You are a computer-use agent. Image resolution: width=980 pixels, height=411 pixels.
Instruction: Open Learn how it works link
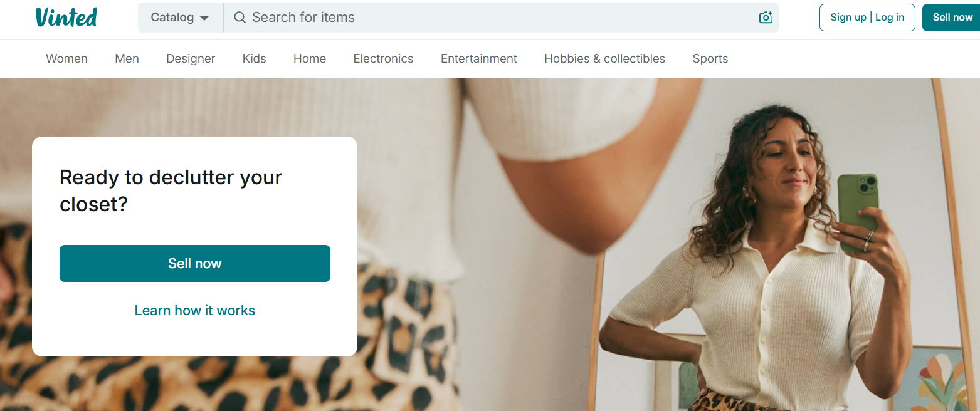coord(195,311)
